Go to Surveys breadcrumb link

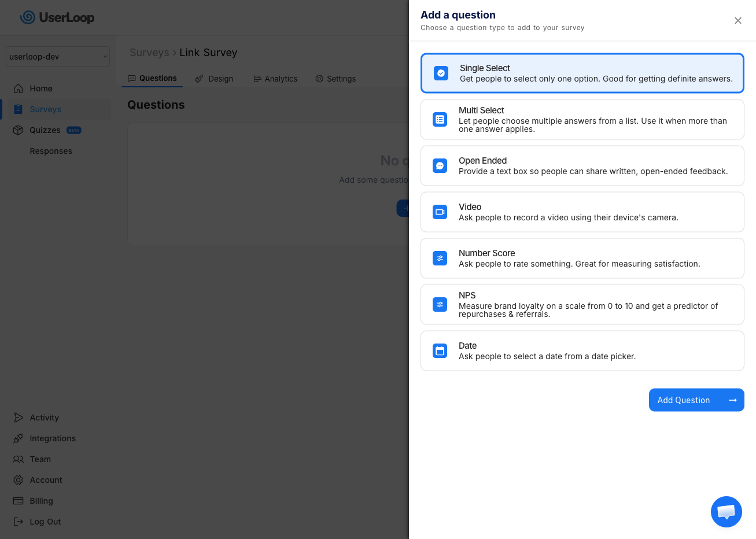[x=149, y=53]
